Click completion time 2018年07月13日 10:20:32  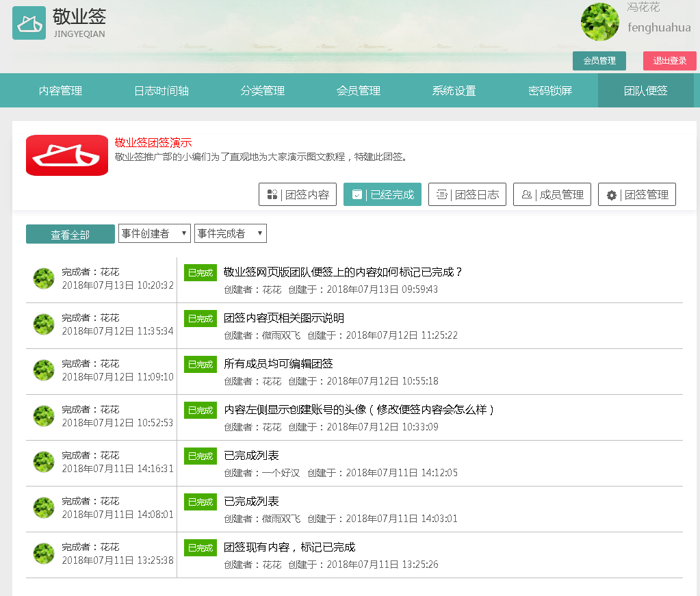tap(118, 285)
